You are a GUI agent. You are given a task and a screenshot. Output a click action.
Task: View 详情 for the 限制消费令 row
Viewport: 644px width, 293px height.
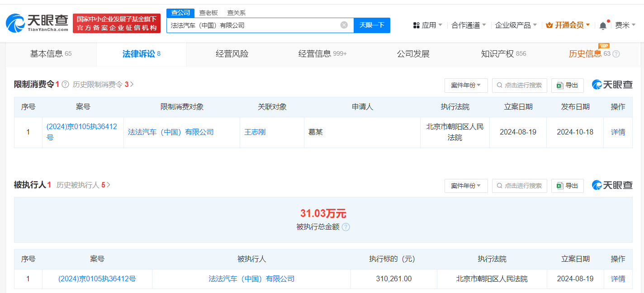(x=618, y=132)
